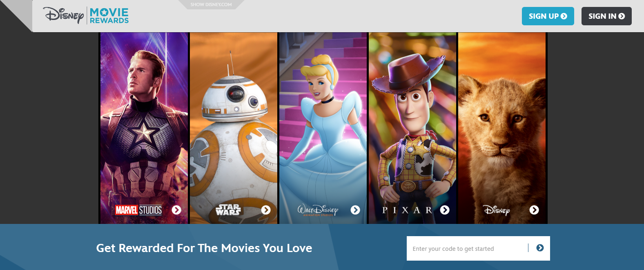Expand the Show Disney.com tab
This screenshot has width=644, height=270.
tap(211, 4)
